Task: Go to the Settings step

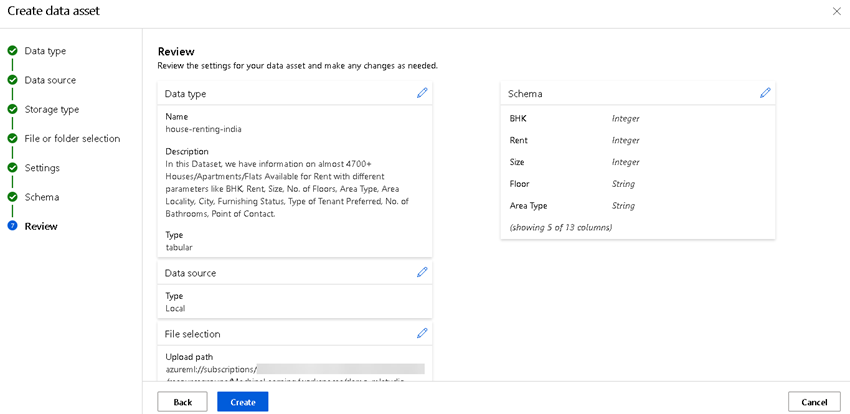Action: [42, 168]
